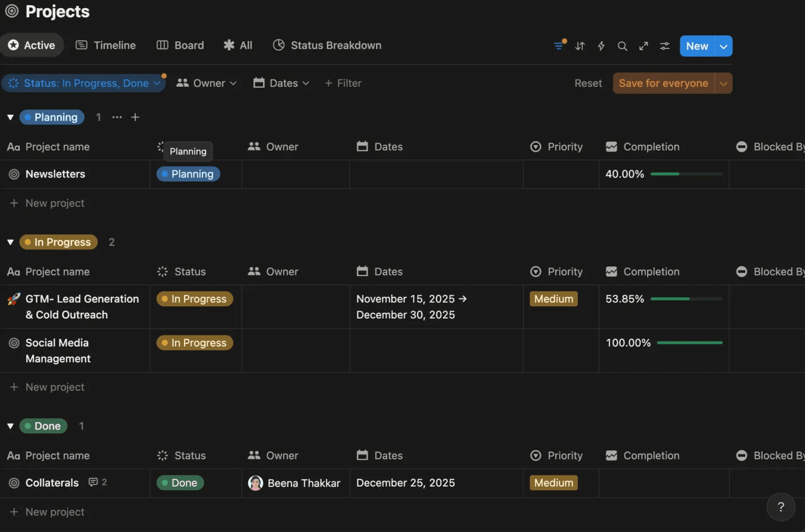Collapse the Done group triangle
This screenshot has height=532, width=805.
click(10, 426)
